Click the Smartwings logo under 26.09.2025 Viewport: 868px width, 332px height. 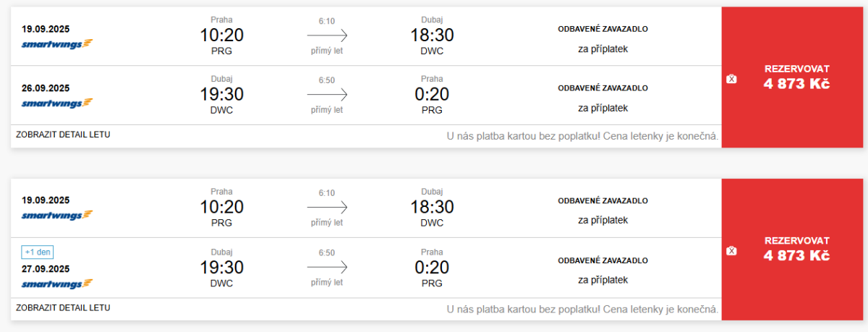coord(57,103)
